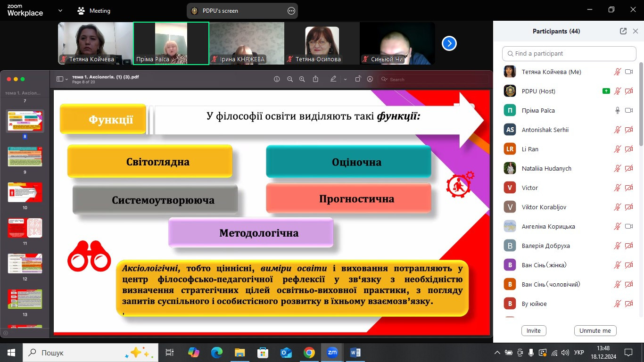The image size is (644, 362).
Task: Open Zoom from the Windows taskbar
Action: point(332,352)
